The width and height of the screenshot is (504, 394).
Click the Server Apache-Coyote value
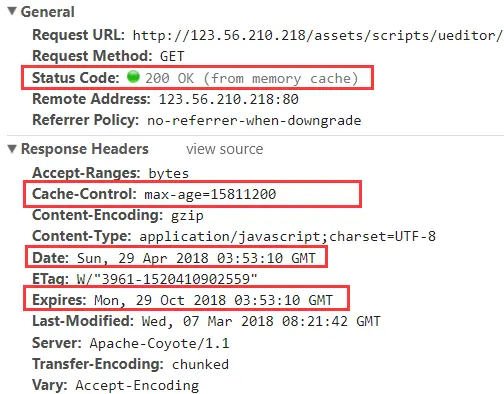coord(159,343)
